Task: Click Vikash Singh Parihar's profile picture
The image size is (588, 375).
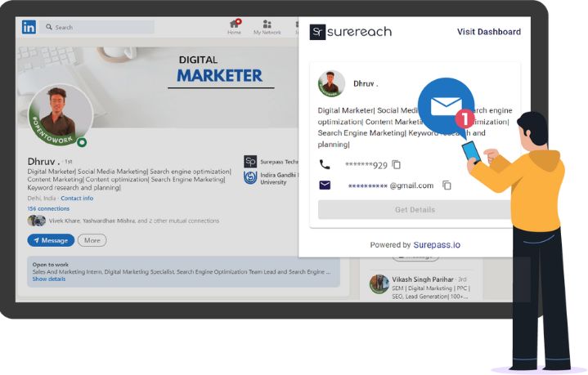Action: coord(379,283)
